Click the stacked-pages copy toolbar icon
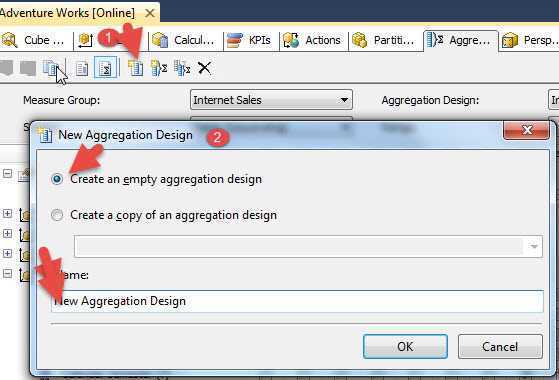Image resolution: width=559 pixels, height=380 pixels. pyautogui.click(x=51, y=67)
